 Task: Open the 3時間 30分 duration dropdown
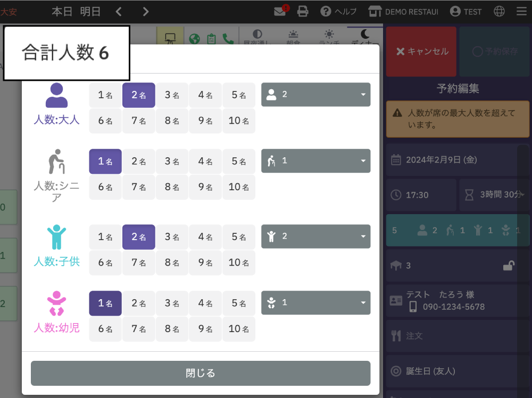494,195
